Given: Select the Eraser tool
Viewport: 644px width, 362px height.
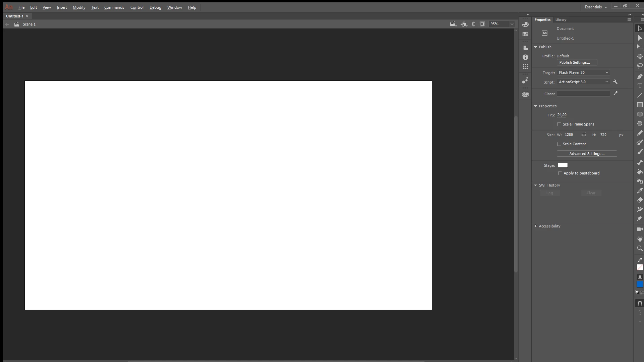Looking at the screenshot, I should [640, 200].
